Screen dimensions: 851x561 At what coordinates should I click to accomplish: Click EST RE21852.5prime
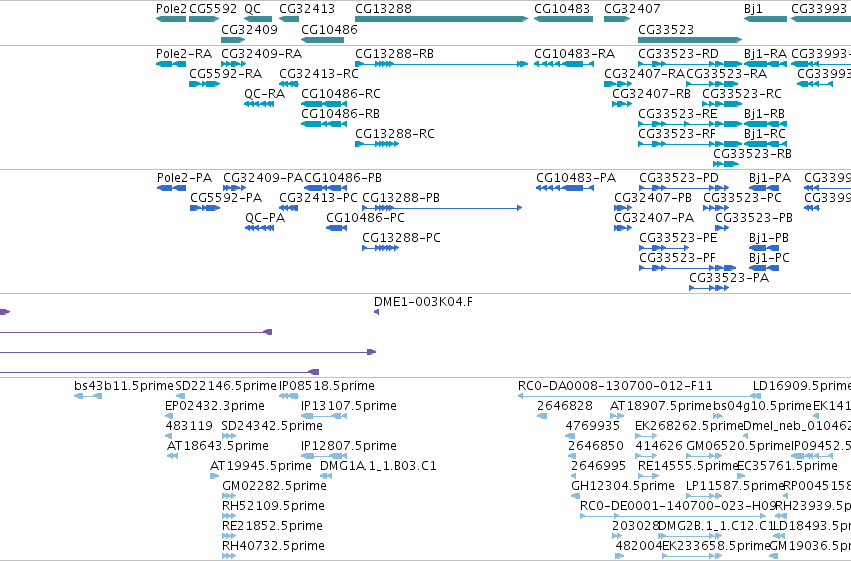tap(229, 536)
